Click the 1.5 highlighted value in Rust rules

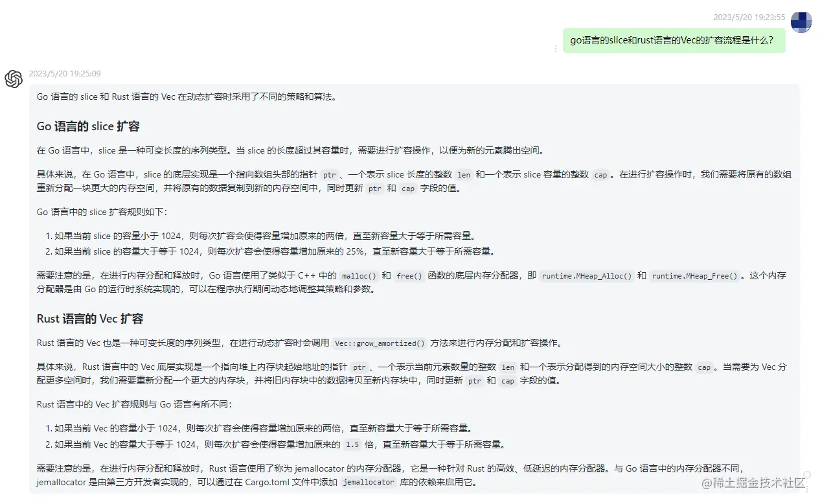(353, 444)
